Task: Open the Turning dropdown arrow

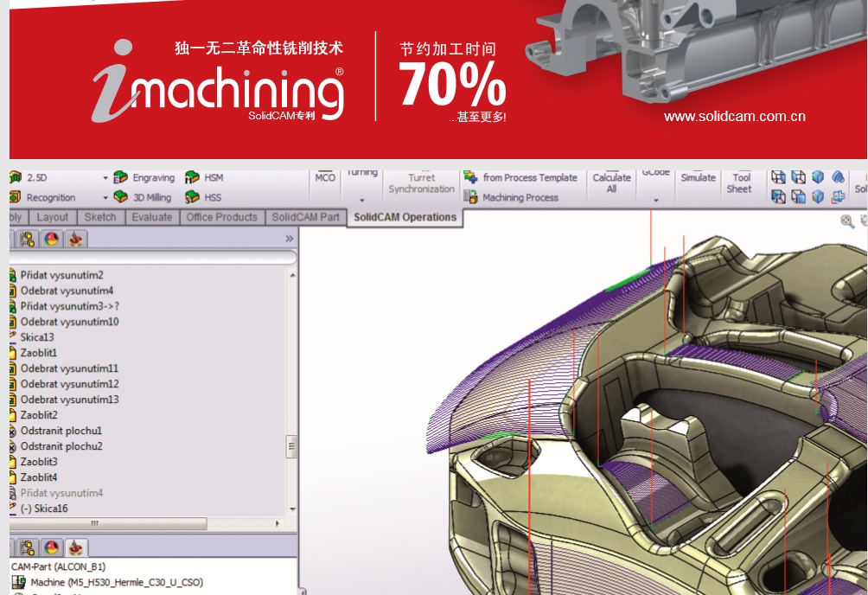Action: [x=362, y=200]
